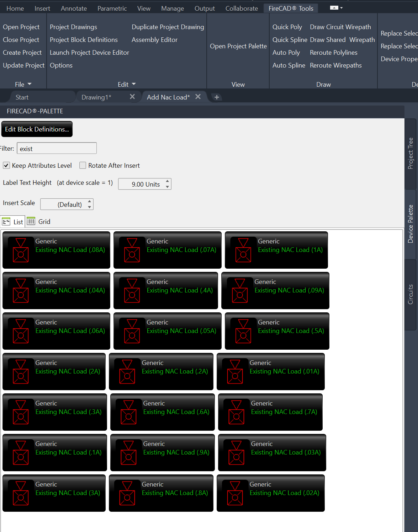Open Project Block Definitions

84,40
